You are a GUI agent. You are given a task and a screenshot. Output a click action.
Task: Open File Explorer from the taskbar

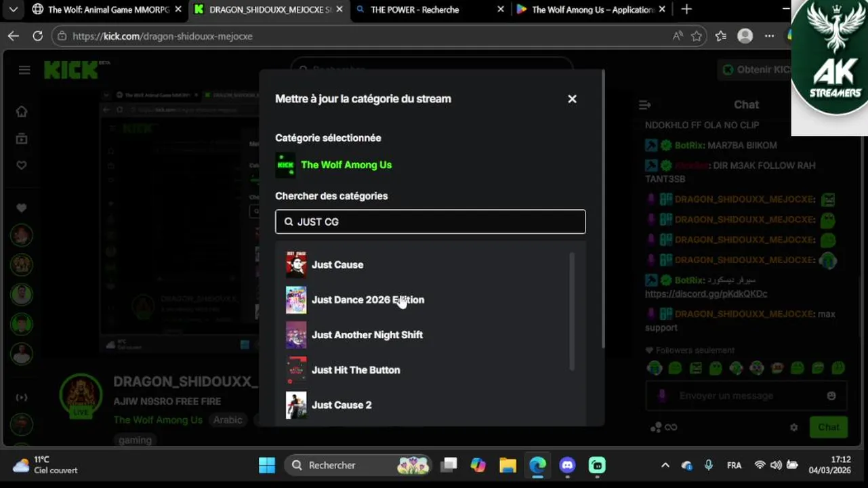508,466
